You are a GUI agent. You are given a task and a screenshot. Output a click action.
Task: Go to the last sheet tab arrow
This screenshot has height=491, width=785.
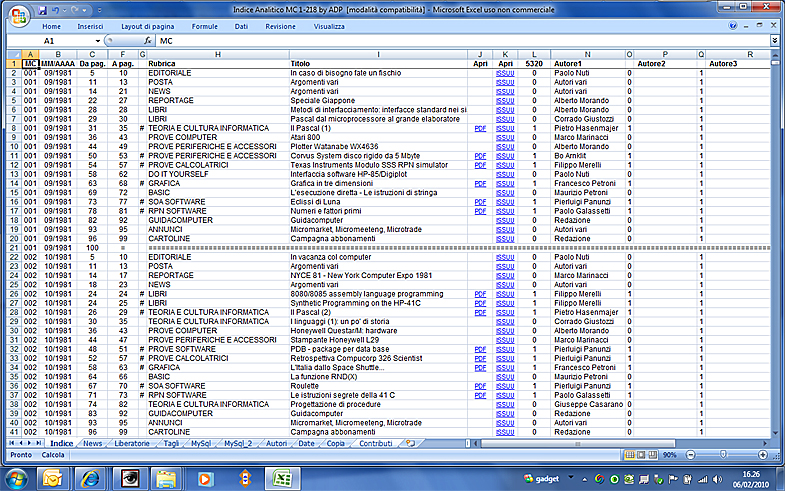[x=39, y=443]
